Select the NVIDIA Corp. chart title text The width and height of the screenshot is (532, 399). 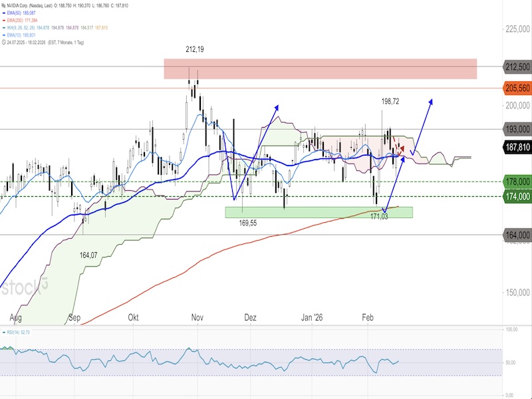click(x=25, y=5)
